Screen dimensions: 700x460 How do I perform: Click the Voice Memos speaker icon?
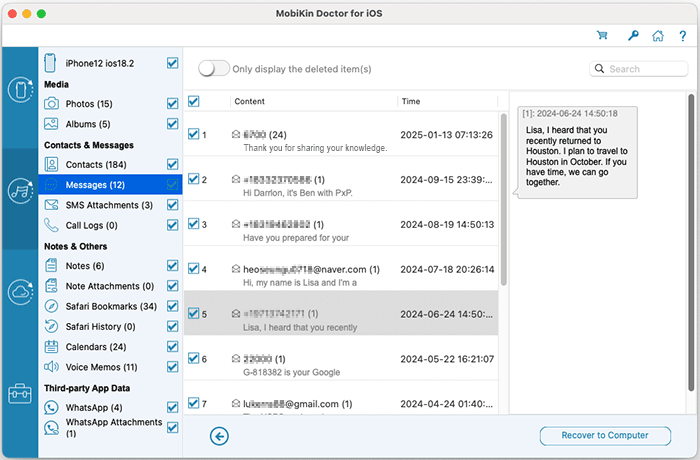(51, 367)
